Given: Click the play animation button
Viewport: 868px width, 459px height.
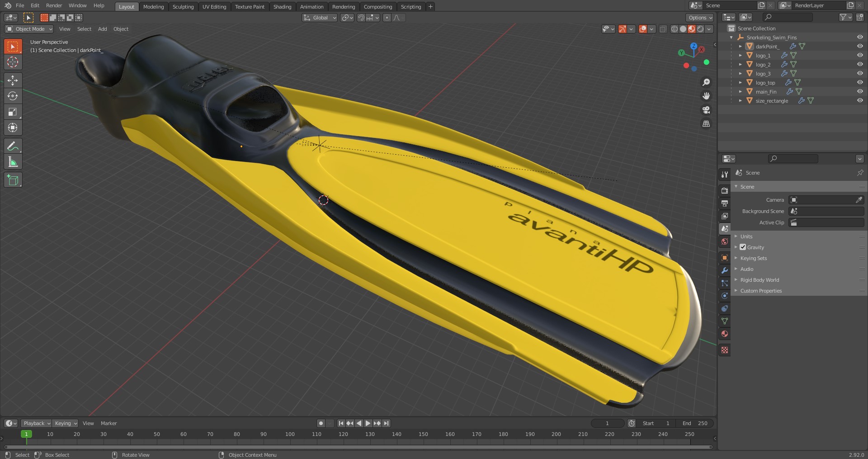Looking at the screenshot, I should [x=368, y=423].
